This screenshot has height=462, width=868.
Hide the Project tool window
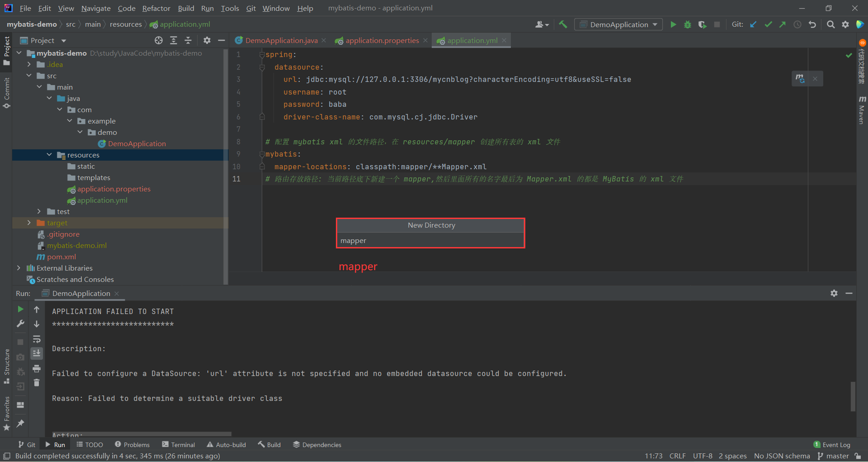(x=222, y=40)
